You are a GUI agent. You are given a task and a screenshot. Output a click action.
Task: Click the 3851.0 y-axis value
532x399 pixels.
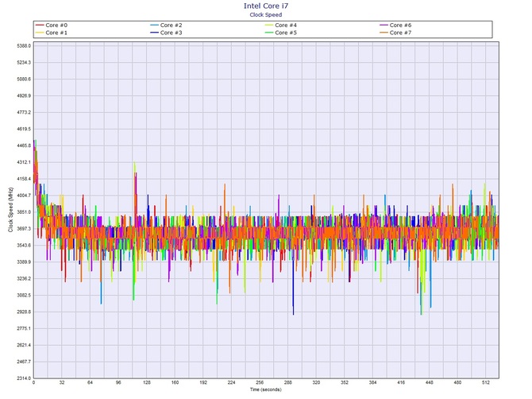click(x=24, y=212)
